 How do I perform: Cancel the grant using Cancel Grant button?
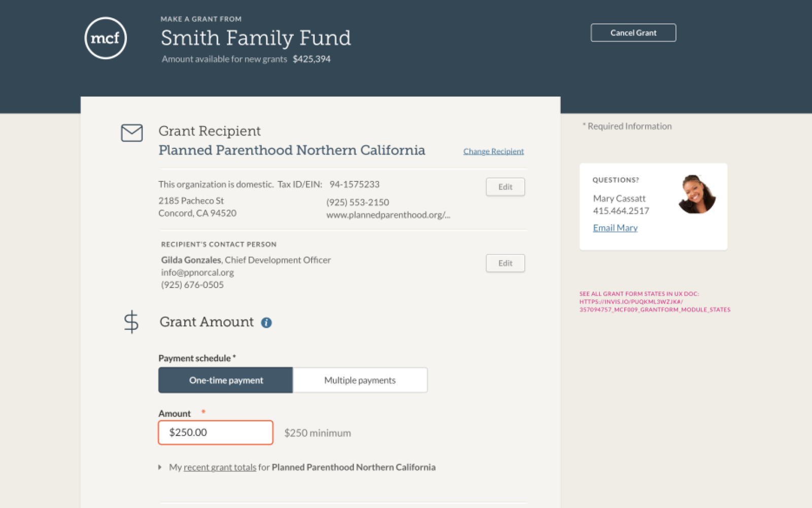tap(633, 33)
